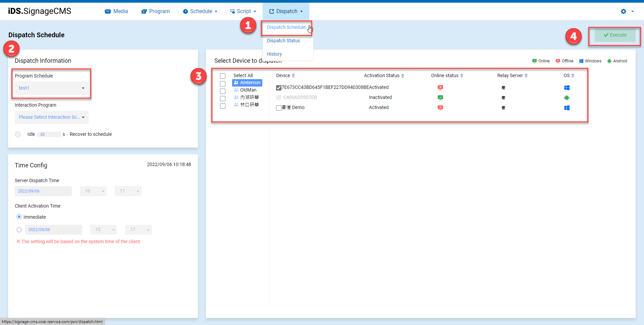Click the offline status icon for device 7E673CC43BD645F1
The image size is (644, 325).
440,88
